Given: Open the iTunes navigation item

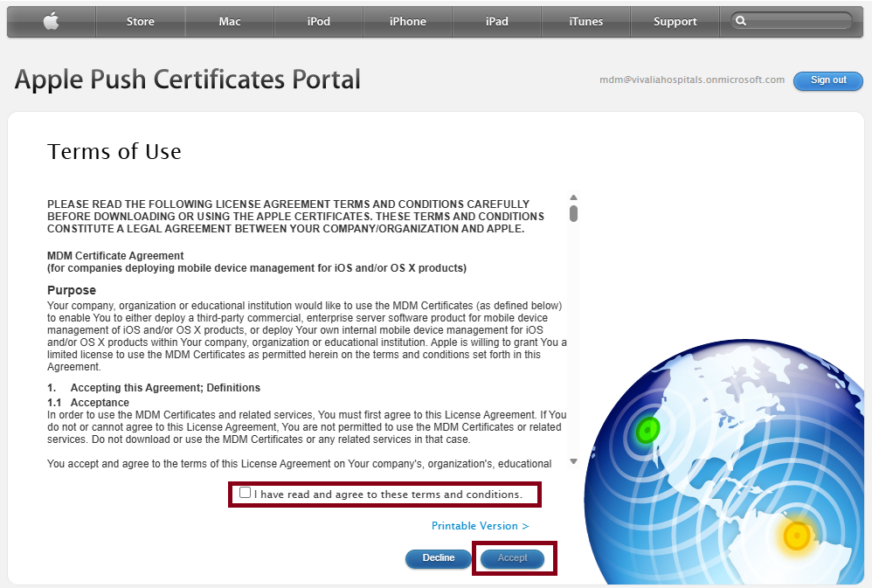Looking at the screenshot, I should point(585,22).
